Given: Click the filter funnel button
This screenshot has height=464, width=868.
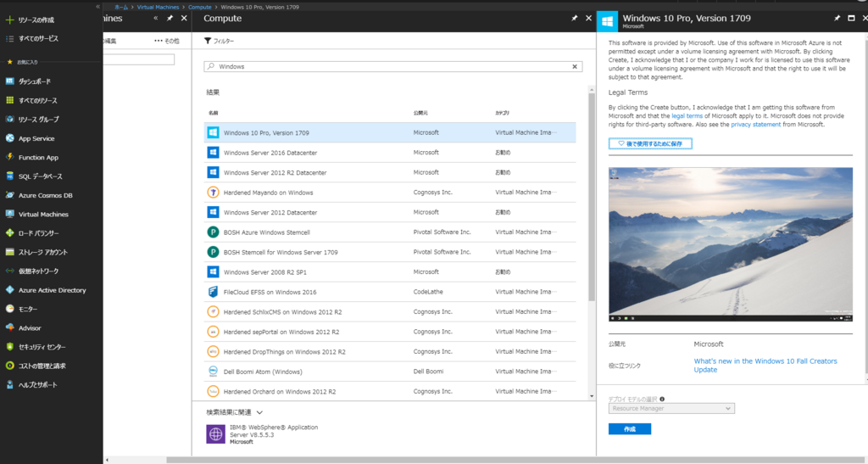Looking at the screenshot, I should click(220, 41).
